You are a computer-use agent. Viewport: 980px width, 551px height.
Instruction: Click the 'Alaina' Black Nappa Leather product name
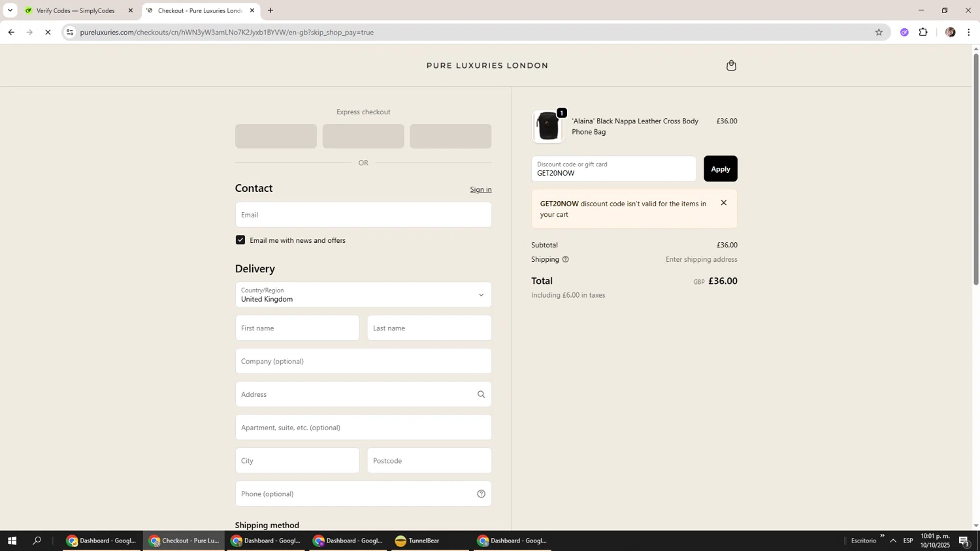[x=635, y=127]
